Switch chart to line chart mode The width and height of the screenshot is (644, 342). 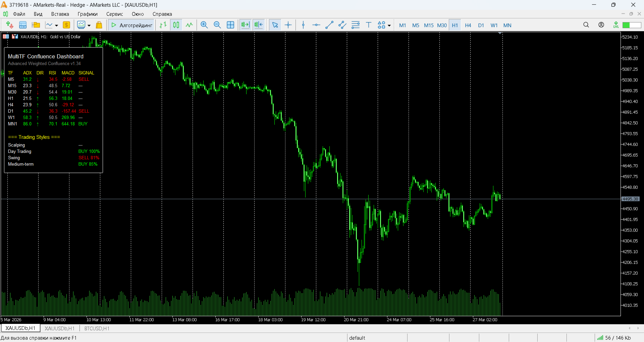click(x=190, y=25)
